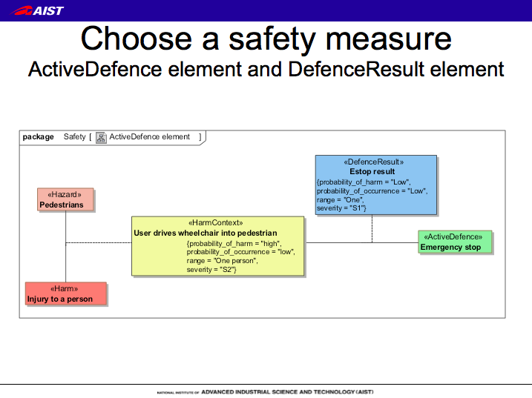The width and height of the screenshot is (532, 398).
Task: Click the Safety package name
Action: coord(74,137)
